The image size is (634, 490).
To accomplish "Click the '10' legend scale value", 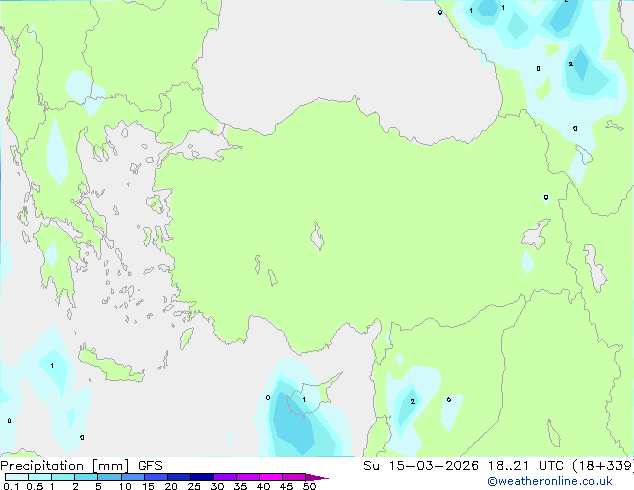I will click(x=125, y=486).
